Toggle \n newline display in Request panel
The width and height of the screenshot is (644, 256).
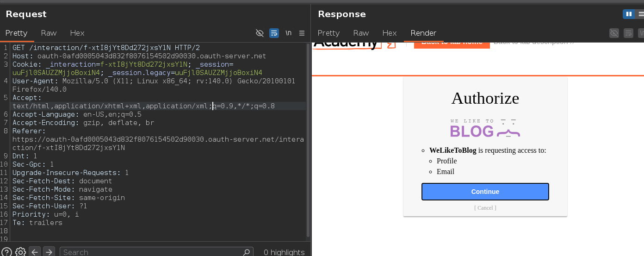[288, 33]
